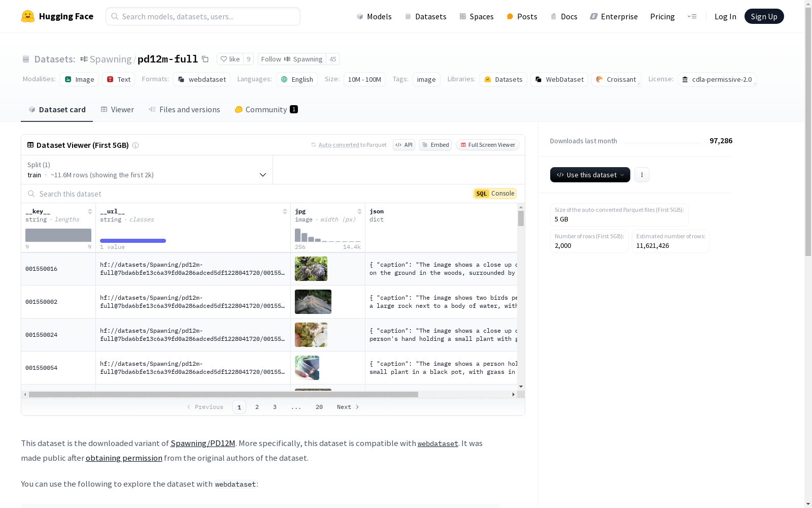812x508 pixels.
Task: Click the like heart button
Action: point(230,59)
